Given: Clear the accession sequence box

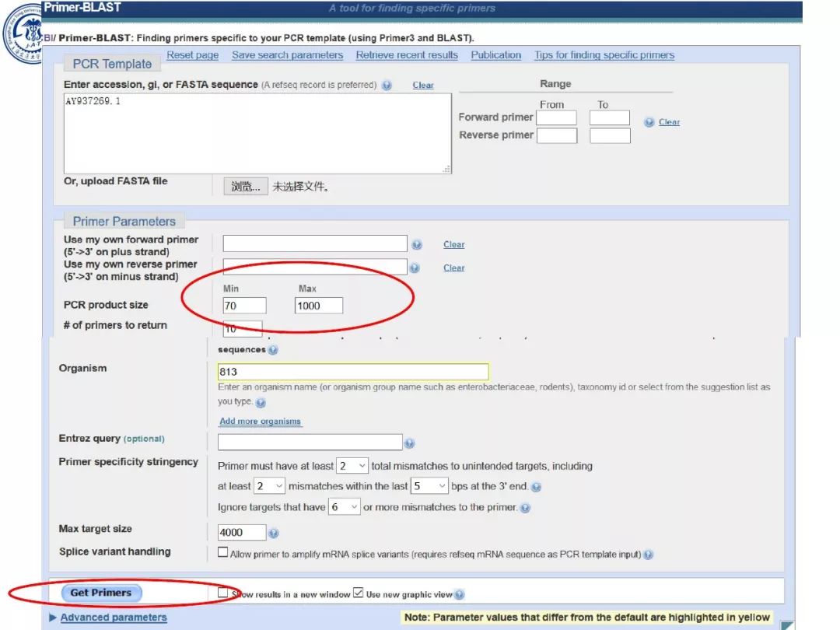Looking at the screenshot, I should (422, 86).
